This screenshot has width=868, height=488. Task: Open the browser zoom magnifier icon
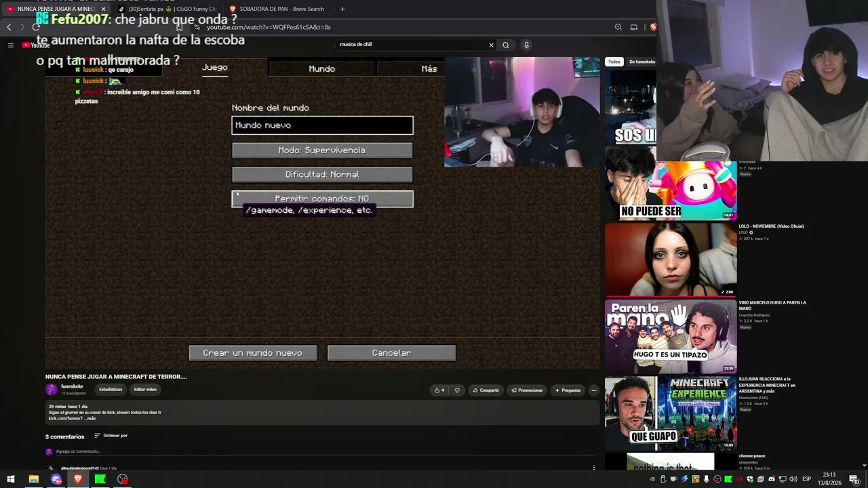[618, 27]
